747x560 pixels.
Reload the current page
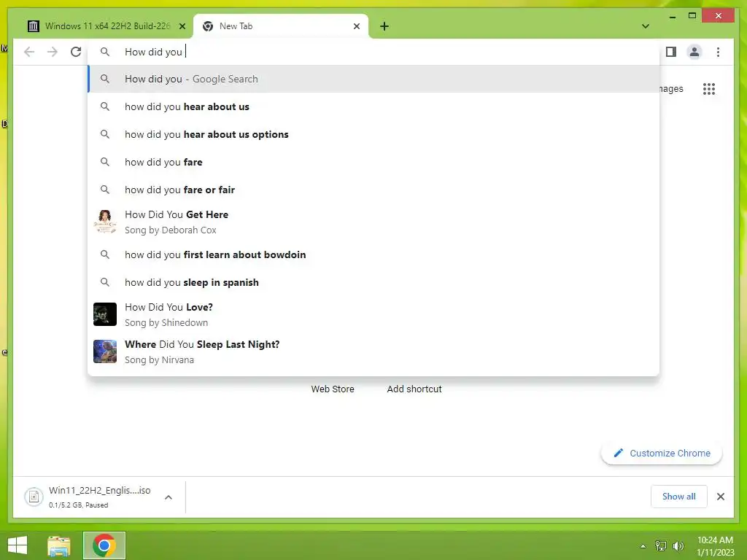pyautogui.click(x=76, y=52)
